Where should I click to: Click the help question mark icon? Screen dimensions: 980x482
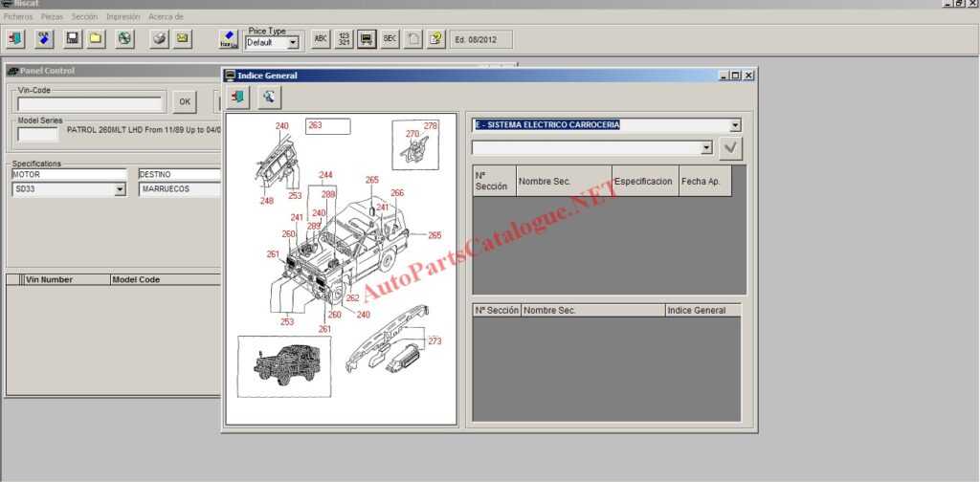click(x=436, y=38)
